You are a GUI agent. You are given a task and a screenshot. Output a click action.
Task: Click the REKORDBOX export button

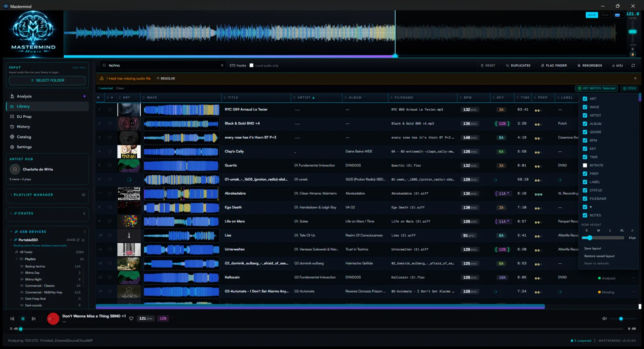coord(590,65)
